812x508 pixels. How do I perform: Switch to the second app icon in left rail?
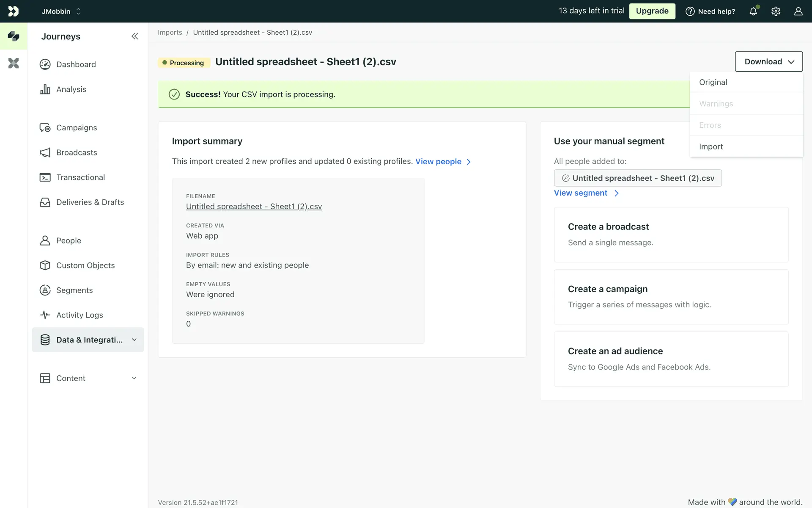point(14,63)
